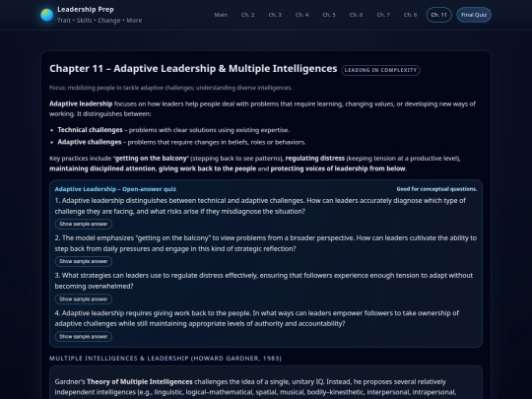This screenshot has width=532, height=399.
Task: Reveal sample answer for question 3 on regulating distress
Action: tap(84, 299)
